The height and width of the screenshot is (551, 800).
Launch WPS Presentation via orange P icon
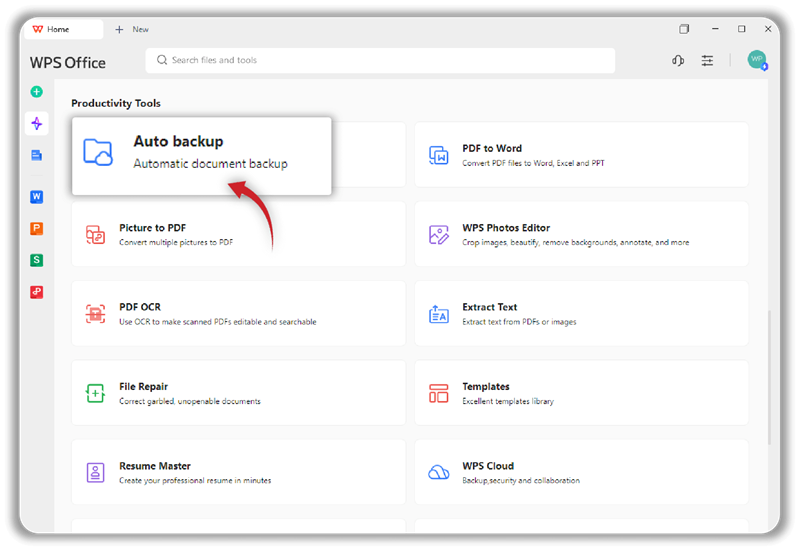[37, 228]
